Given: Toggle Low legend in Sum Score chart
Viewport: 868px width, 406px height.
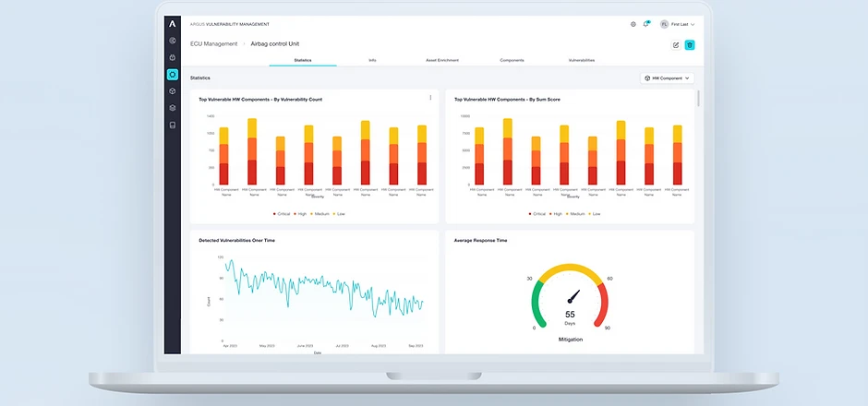Looking at the screenshot, I should [x=595, y=213].
